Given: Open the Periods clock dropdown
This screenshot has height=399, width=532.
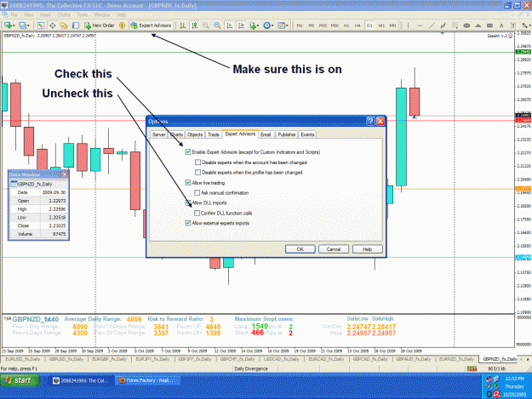Looking at the screenshot, I should click(268, 26).
